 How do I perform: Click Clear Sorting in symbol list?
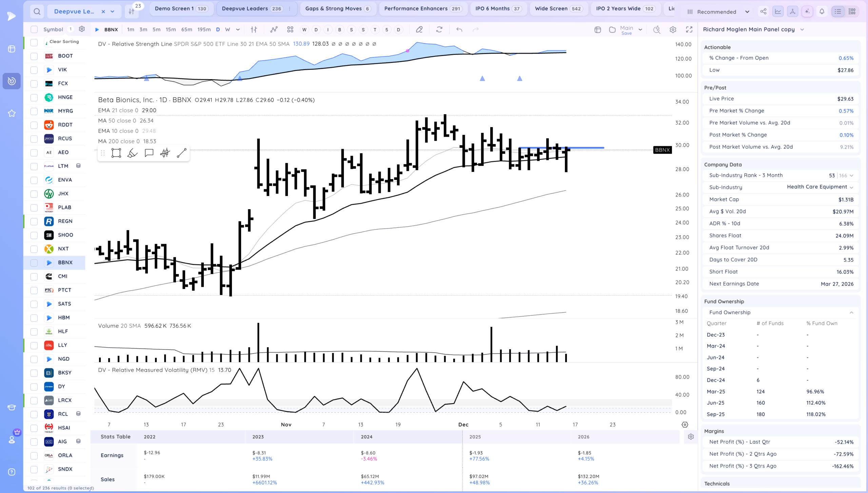(64, 42)
